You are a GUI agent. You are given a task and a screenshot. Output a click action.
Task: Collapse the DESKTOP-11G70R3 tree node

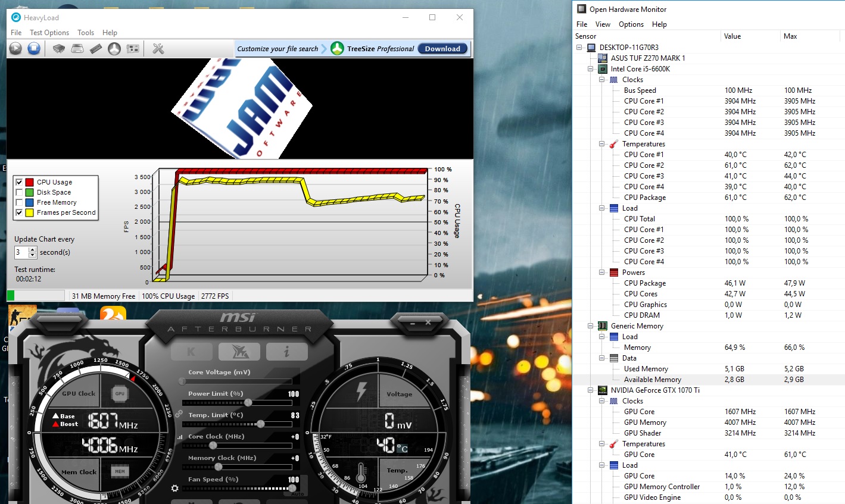click(x=579, y=48)
